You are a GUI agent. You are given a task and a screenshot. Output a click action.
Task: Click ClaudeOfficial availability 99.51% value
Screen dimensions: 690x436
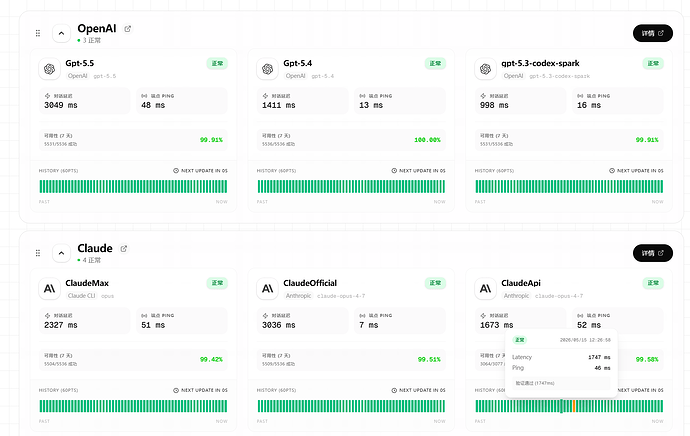[429, 359]
